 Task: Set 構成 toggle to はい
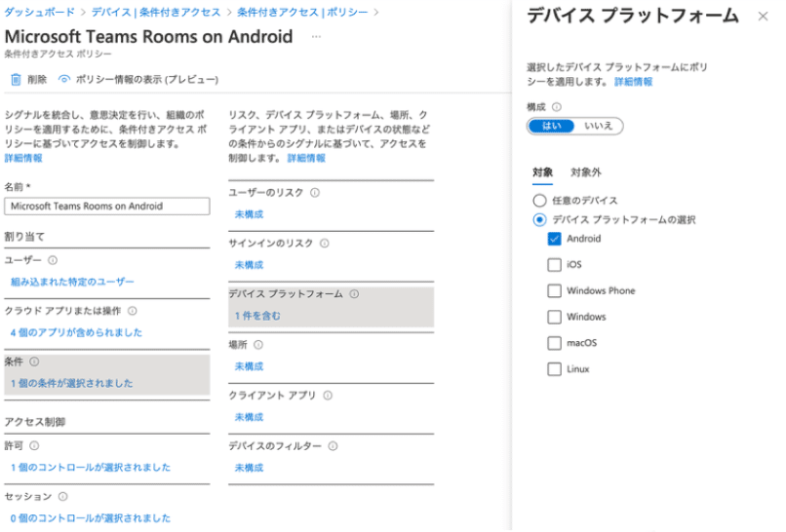click(x=551, y=126)
